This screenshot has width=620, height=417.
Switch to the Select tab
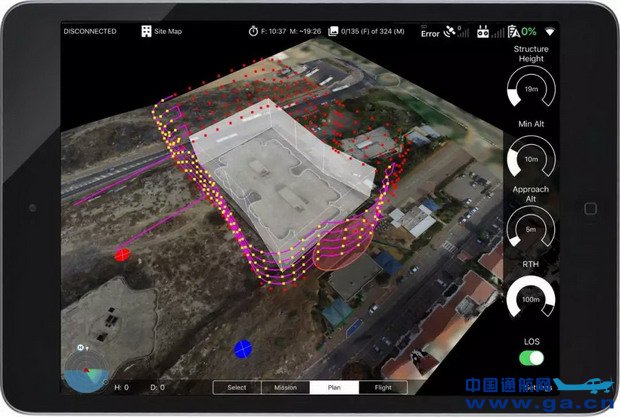coord(237,387)
